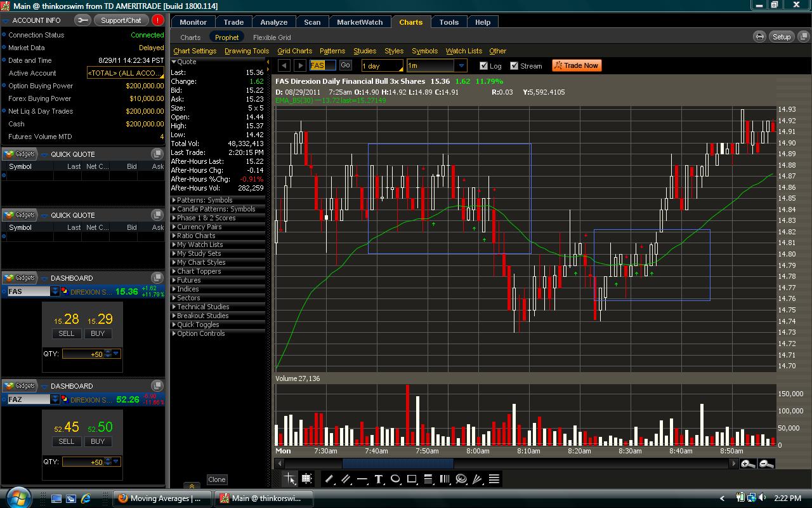The width and height of the screenshot is (812, 508).
Task: Open Gadgets menu above first Quick Quote
Action: click(20, 154)
